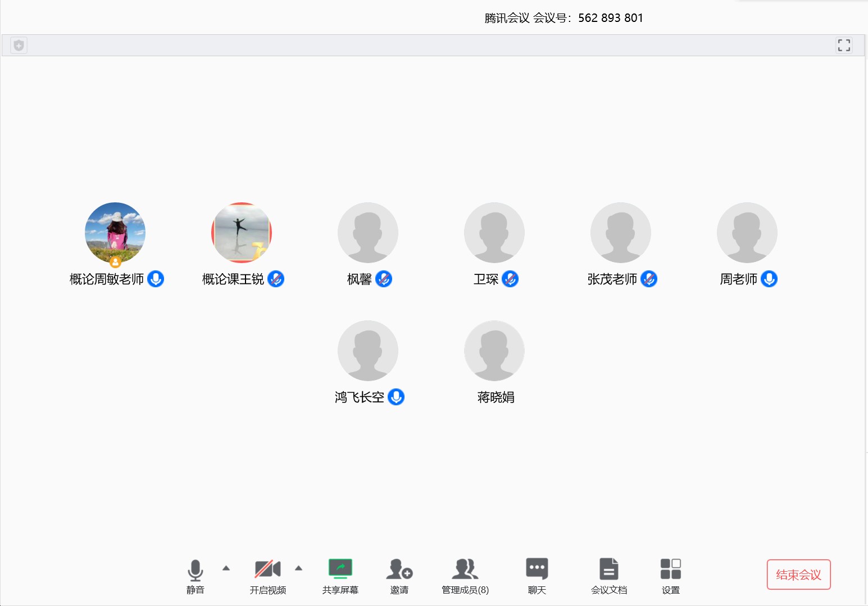Viewport: 868px width, 606px height.
Task: Click the 结束会议 end meeting button
Action: [x=798, y=575]
